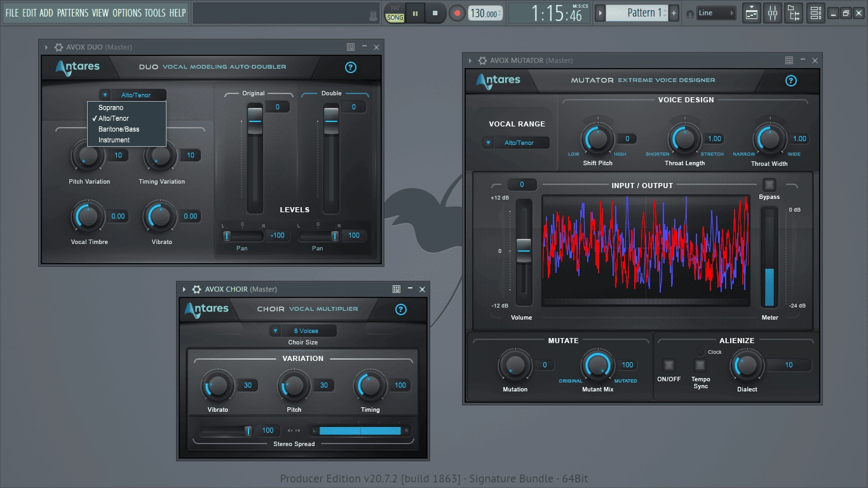Pause playback with the pause button
The width and height of the screenshot is (868, 488).
click(416, 13)
